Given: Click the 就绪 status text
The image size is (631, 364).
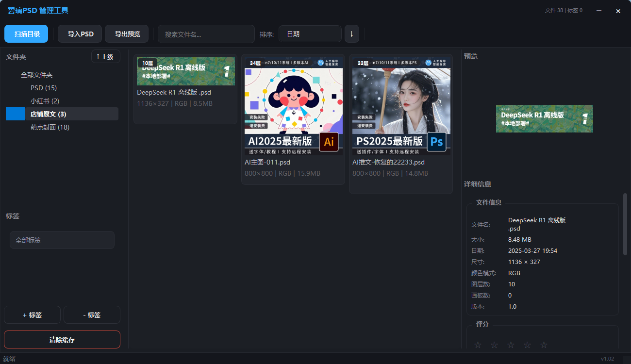Looking at the screenshot, I should [x=9, y=359].
